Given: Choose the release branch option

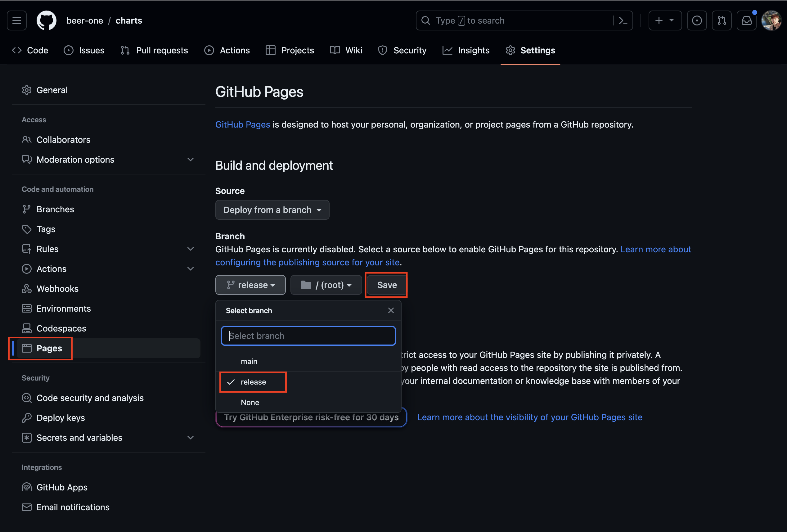Looking at the screenshot, I should (x=253, y=382).
